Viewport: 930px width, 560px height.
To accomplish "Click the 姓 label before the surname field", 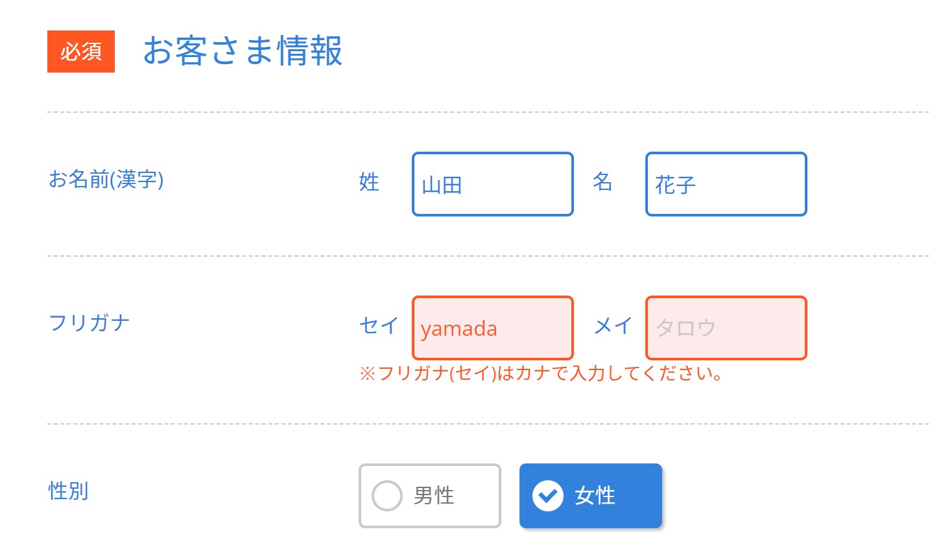I will [370, 183].
